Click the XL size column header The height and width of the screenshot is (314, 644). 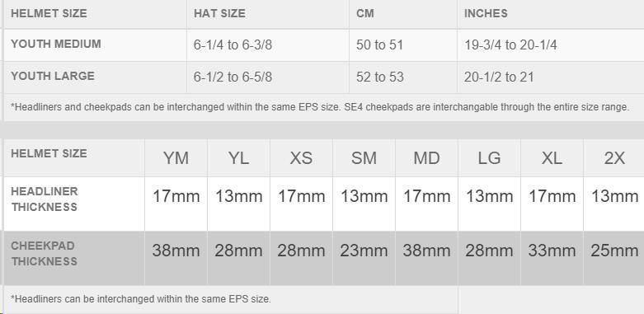click(552, 158)
